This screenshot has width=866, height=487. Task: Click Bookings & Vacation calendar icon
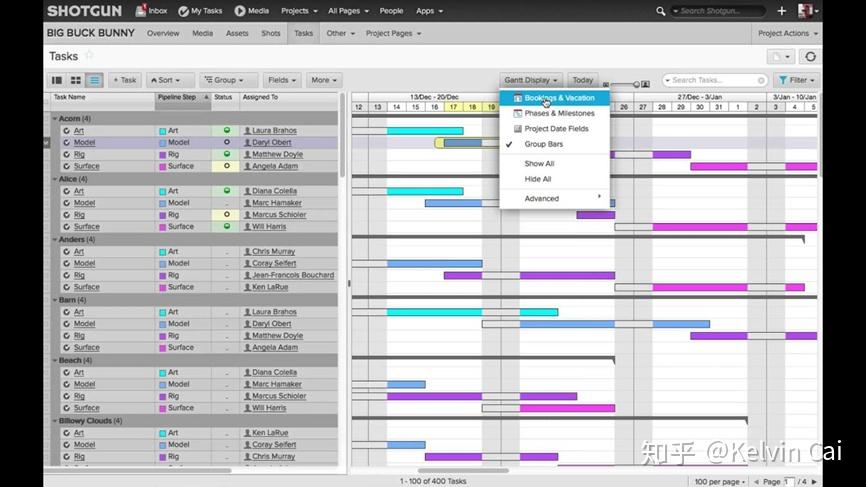[x=518, y=98]
